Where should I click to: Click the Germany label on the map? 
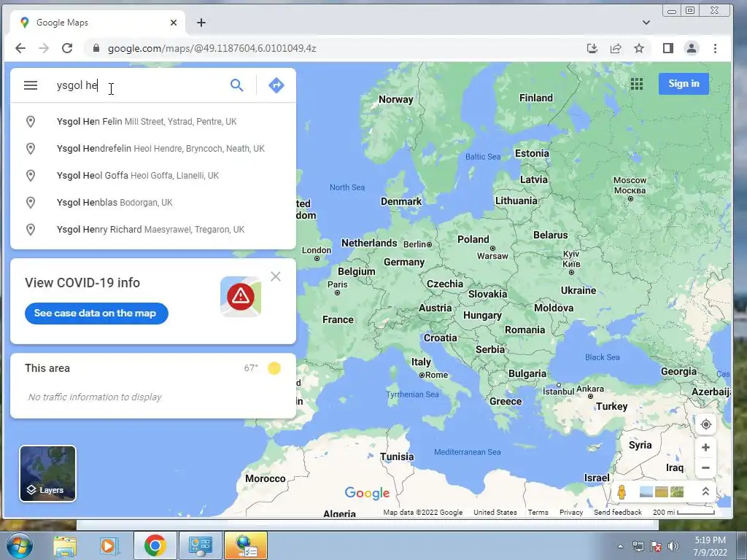click(404, 262)
